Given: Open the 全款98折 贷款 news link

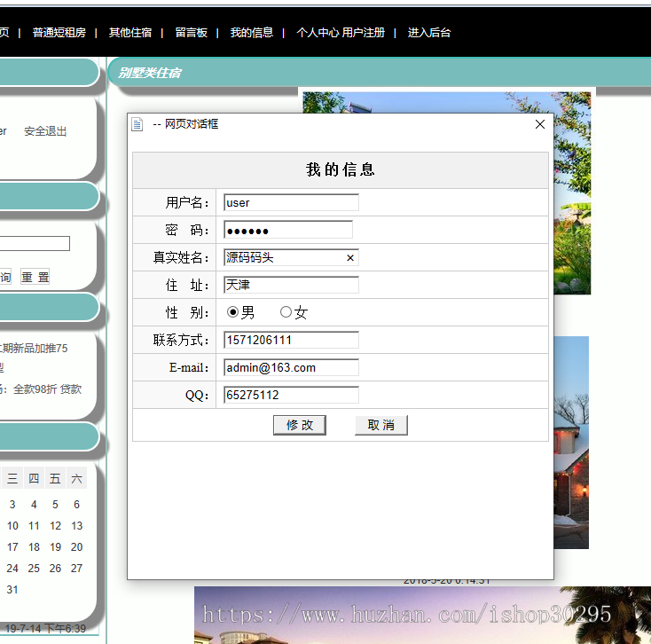Looking at the screenshot, I should (47, 389).
